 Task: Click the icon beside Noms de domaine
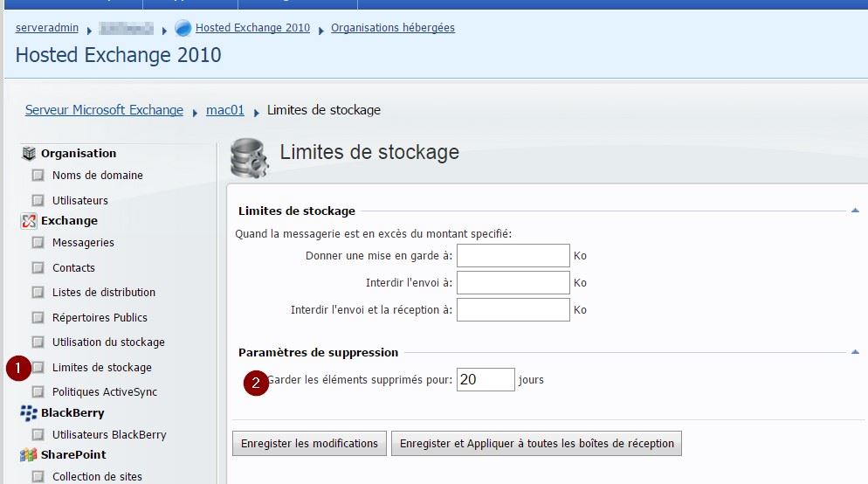pyautogui.click(x=38, y=176)
